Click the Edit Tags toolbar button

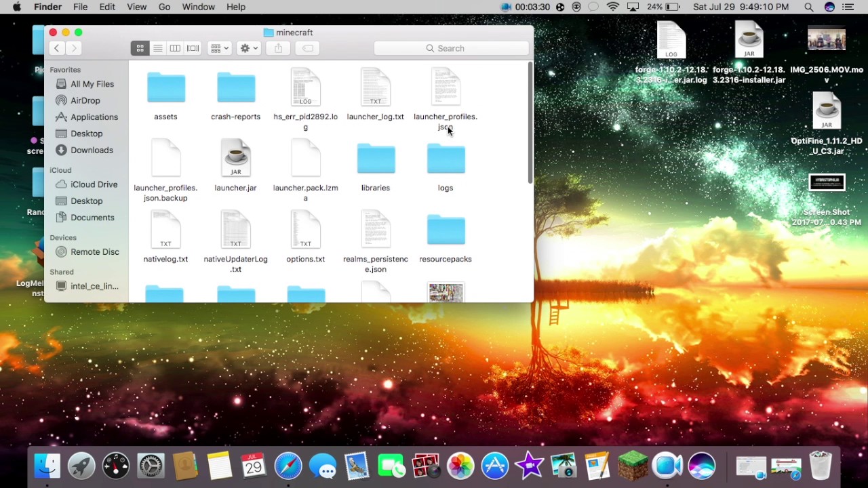pos(307,48)
